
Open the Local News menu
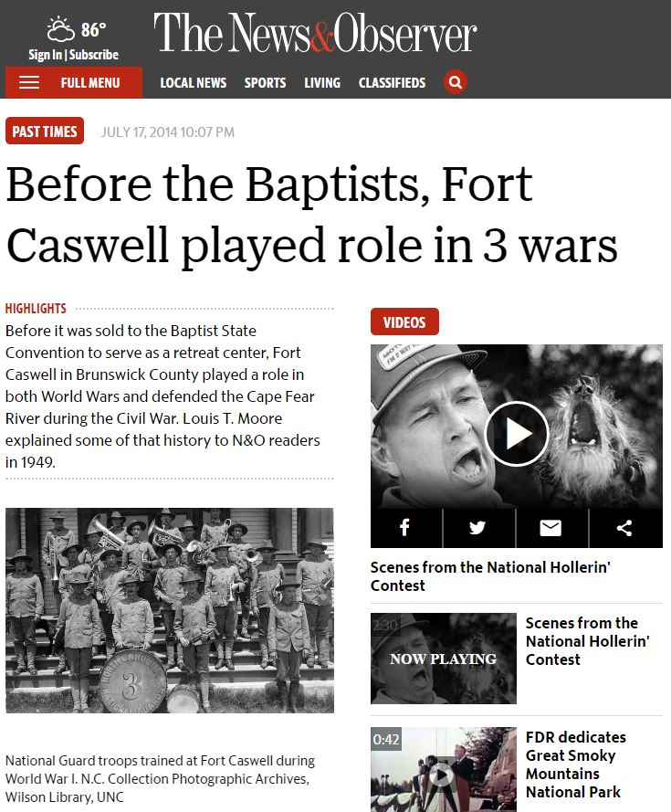click(194, 83)
